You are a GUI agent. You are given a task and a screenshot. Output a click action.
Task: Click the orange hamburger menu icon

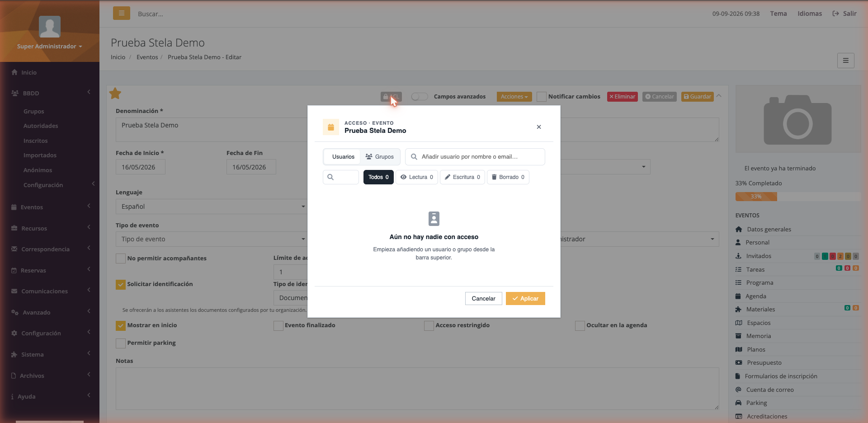tap(121, 13)
